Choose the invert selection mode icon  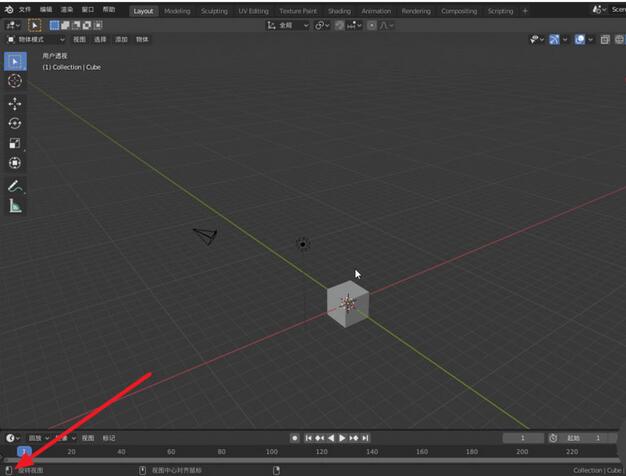87,26
